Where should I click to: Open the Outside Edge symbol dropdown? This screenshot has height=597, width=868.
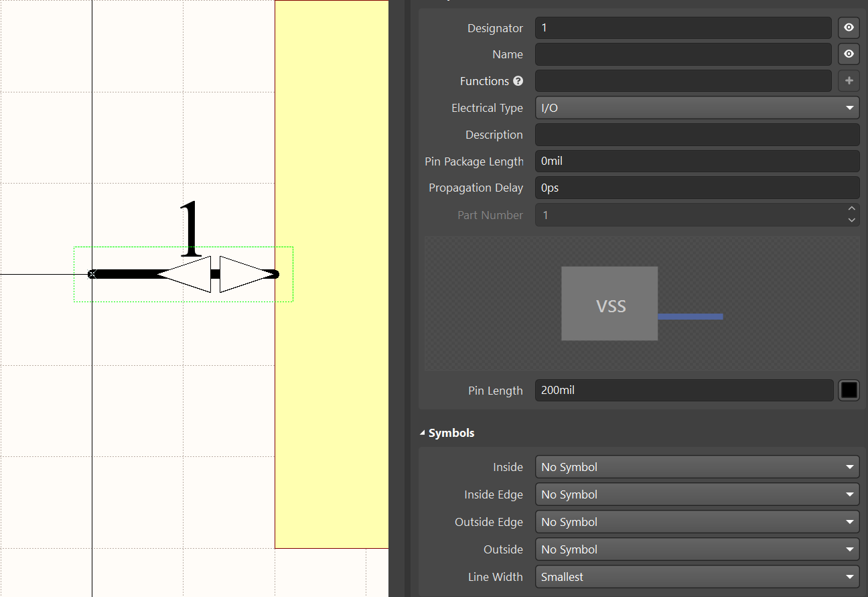point(849,521)
